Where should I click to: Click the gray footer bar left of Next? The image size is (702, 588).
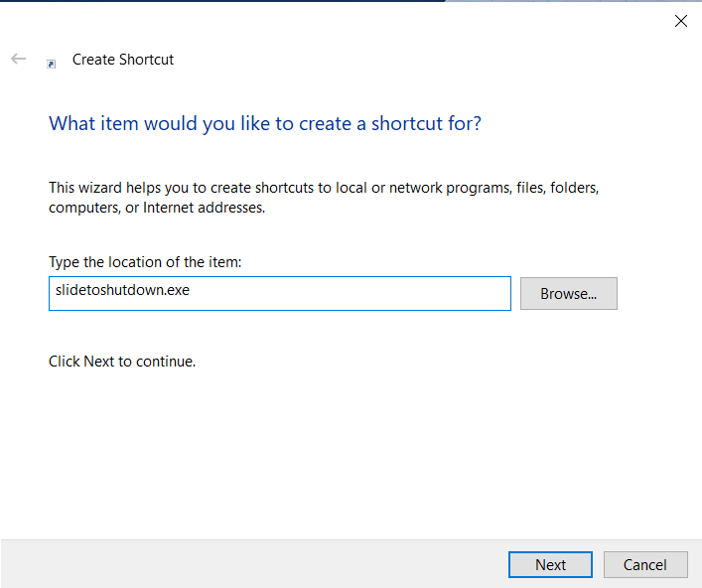(254, 564)
